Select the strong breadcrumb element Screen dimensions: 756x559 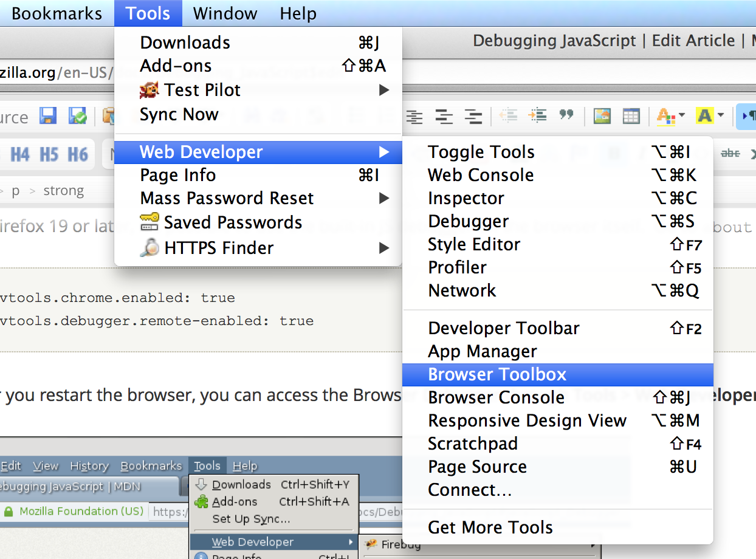pos(63,190)
